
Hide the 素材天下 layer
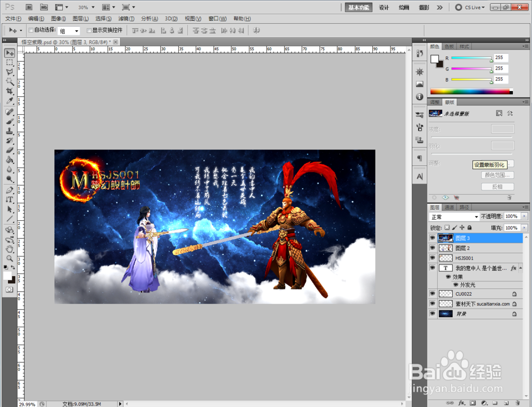[432, 304]
